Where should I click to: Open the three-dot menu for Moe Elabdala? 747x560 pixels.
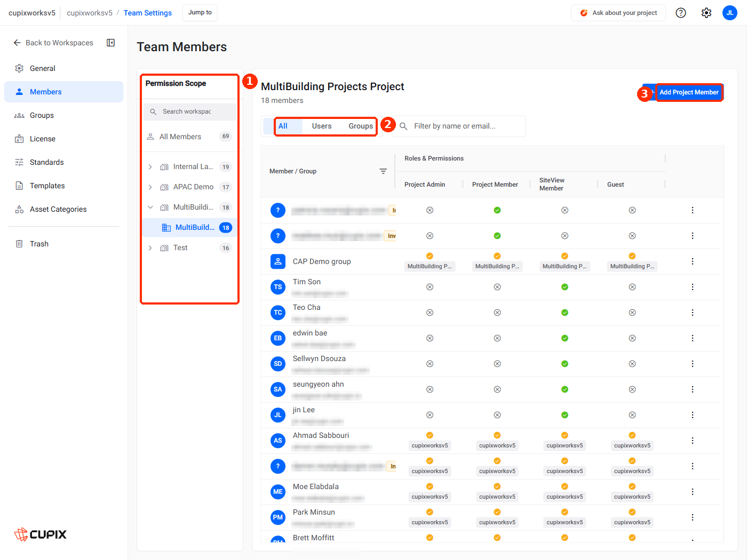pos(693,492)
